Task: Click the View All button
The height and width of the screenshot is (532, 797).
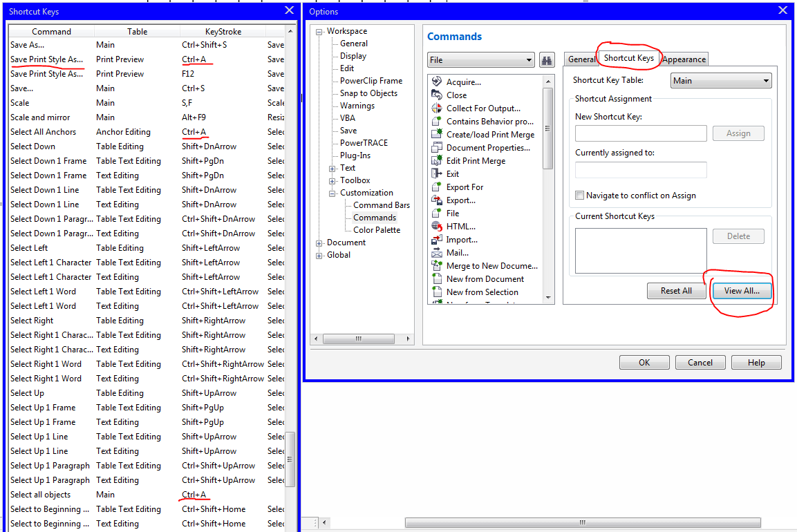Action: (x=741, y=291)
